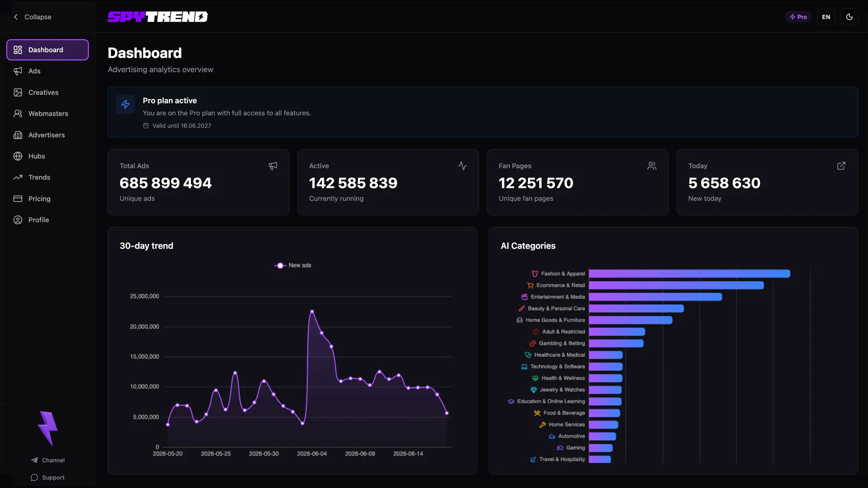Screen dimensions: 868x488
Task: Click the Fashion & Apparel bar
Action: [689, 273]
